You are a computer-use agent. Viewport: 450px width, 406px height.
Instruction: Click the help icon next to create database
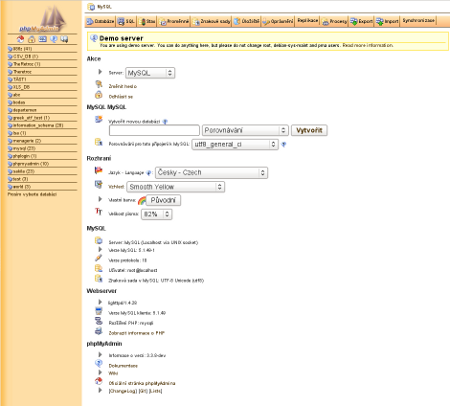click(165, 122)
